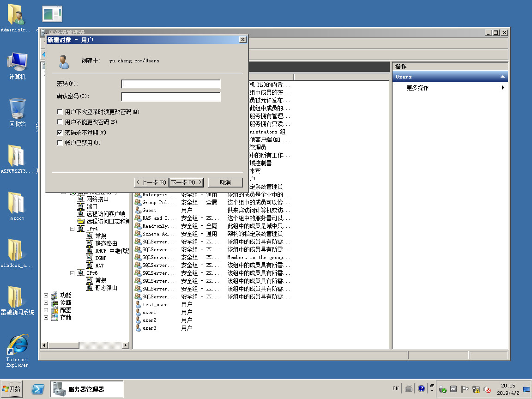Select the user1 account icon
This screenshot has width=532, height=399.
(138, 313)
